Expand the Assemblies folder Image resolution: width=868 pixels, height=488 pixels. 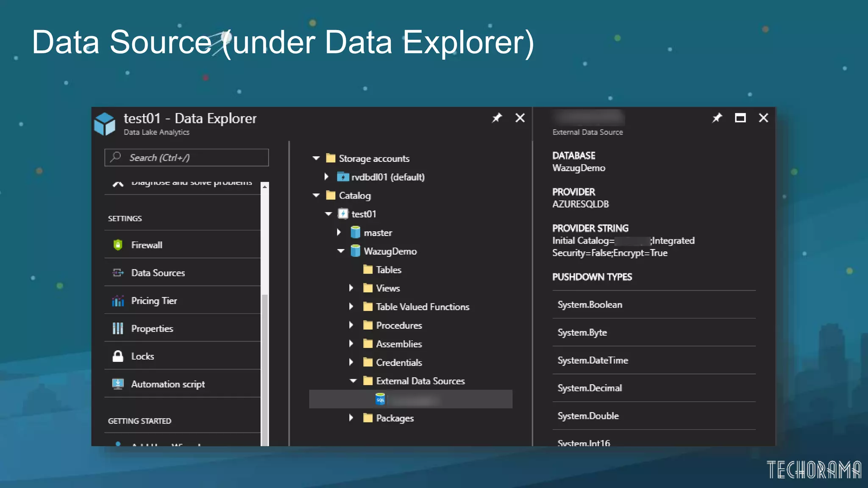click(x=351, y=344)
